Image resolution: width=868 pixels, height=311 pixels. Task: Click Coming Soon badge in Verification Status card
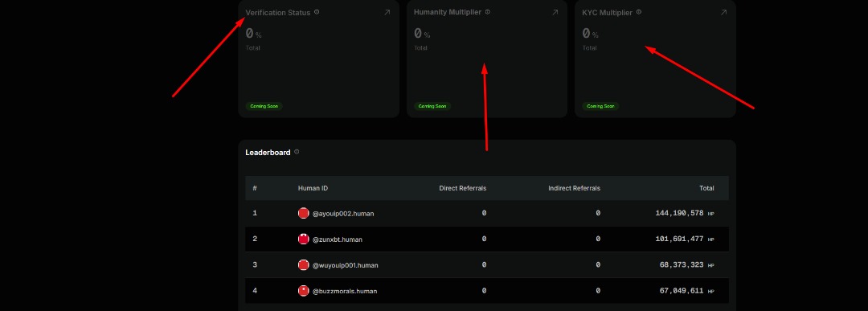tap(264, 106)
